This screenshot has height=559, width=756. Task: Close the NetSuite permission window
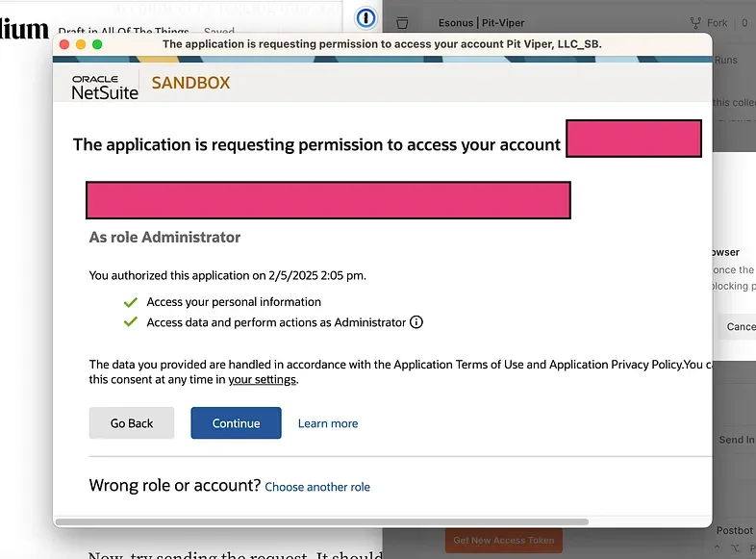(x=64, y=44)
